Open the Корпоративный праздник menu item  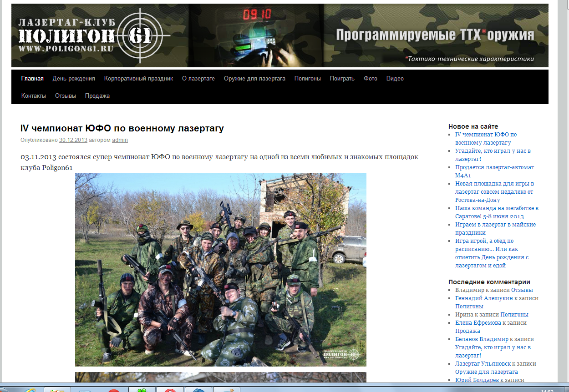[x=138, y=79]
